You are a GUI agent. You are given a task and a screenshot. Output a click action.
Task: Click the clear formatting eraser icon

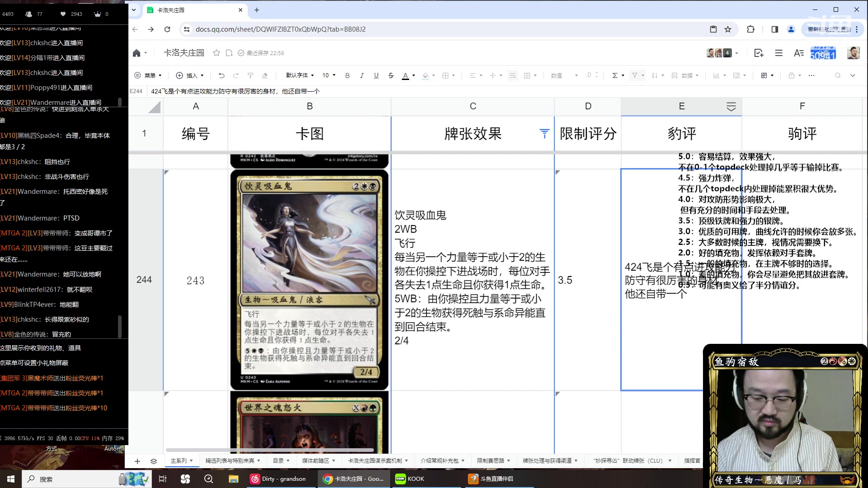pyautogui.click(x=265, y=75)
